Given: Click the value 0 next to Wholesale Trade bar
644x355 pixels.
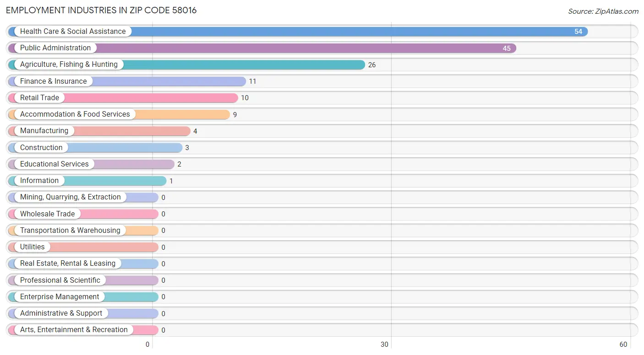Looking at the screenshot, I should 164,214.
